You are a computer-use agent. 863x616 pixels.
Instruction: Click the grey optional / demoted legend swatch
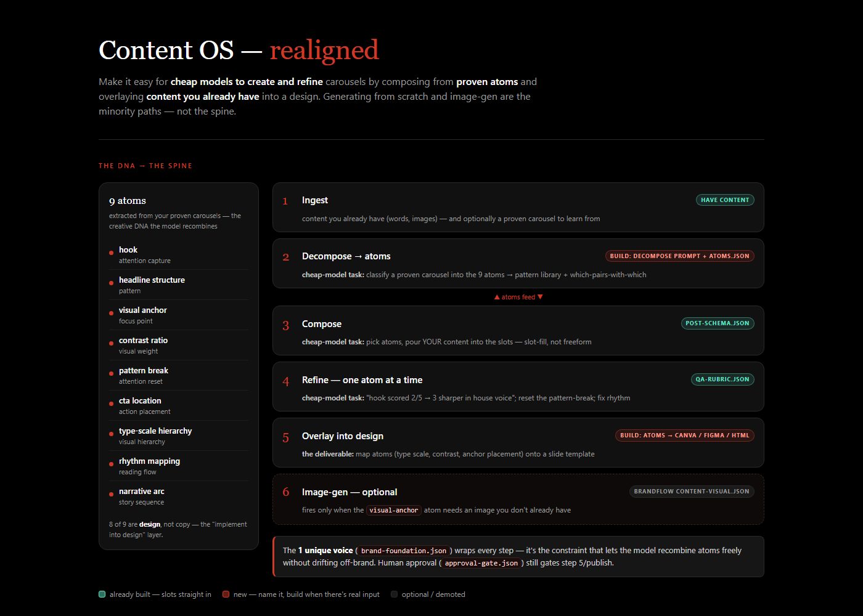click(395, 594)
